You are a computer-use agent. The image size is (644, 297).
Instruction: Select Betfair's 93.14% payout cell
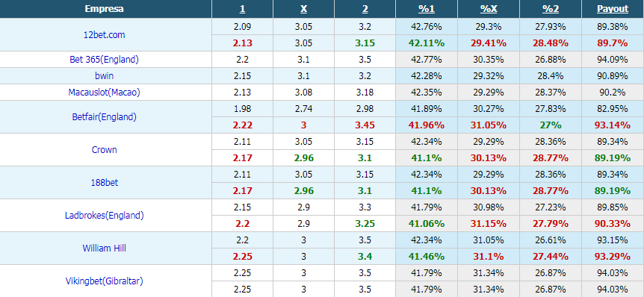613,125
